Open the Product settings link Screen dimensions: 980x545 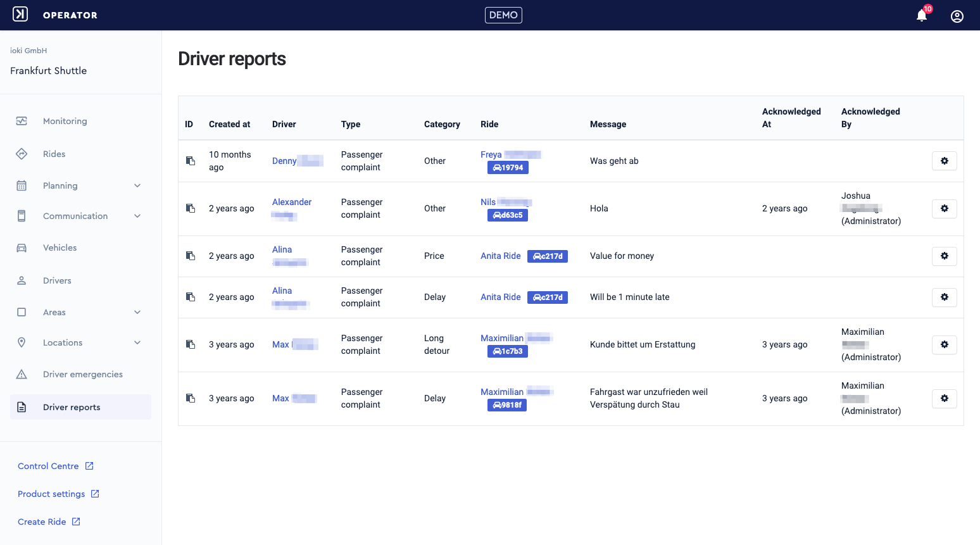pos(58,494)
